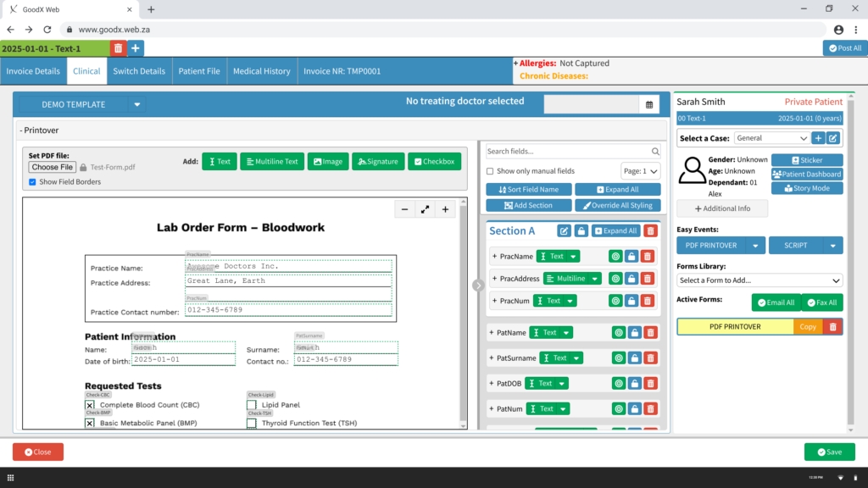Open Medical History tab
Image resolution: width=868 pixels, height=488 pixels.
click(262, 71)
